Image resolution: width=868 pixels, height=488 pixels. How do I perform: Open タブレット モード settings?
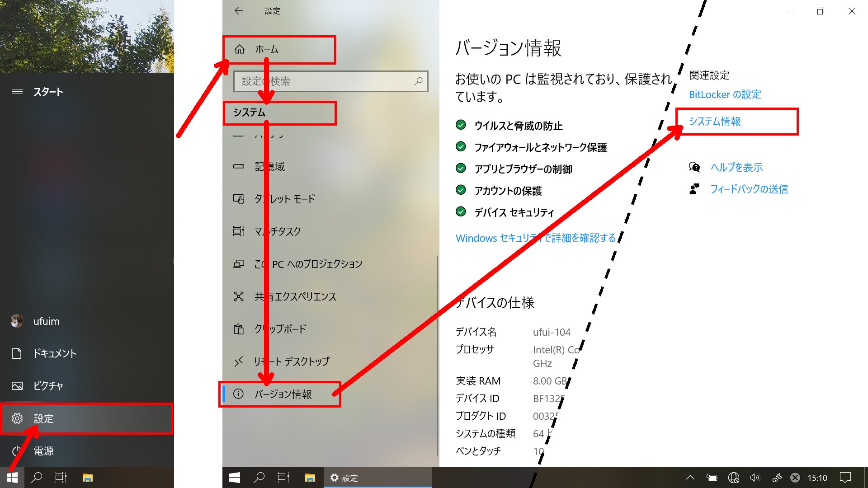[x=330, y=199]
